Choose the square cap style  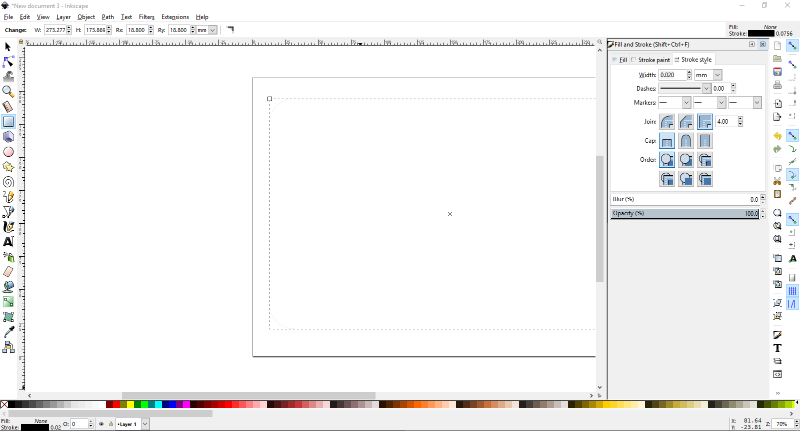[x=705, y=141]
